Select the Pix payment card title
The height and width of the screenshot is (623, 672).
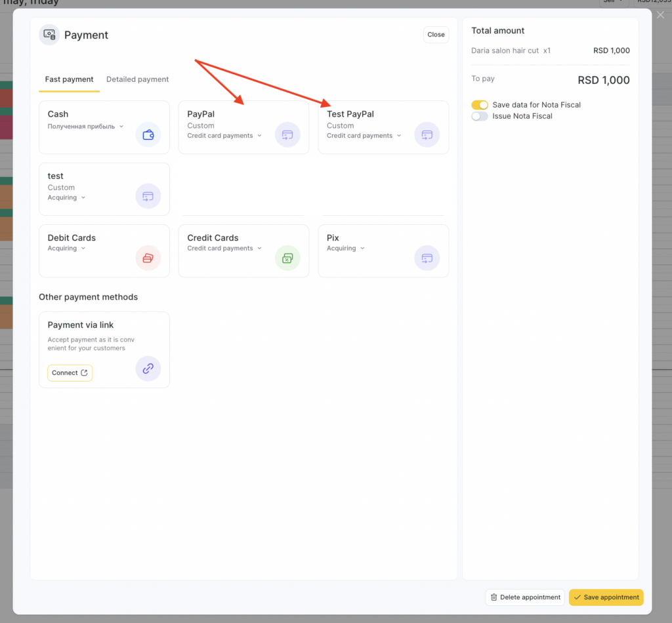pos(333,238)
